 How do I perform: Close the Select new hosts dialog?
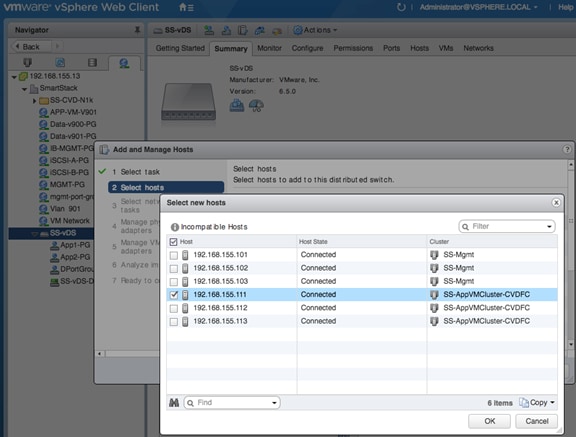tap(556, 203)
